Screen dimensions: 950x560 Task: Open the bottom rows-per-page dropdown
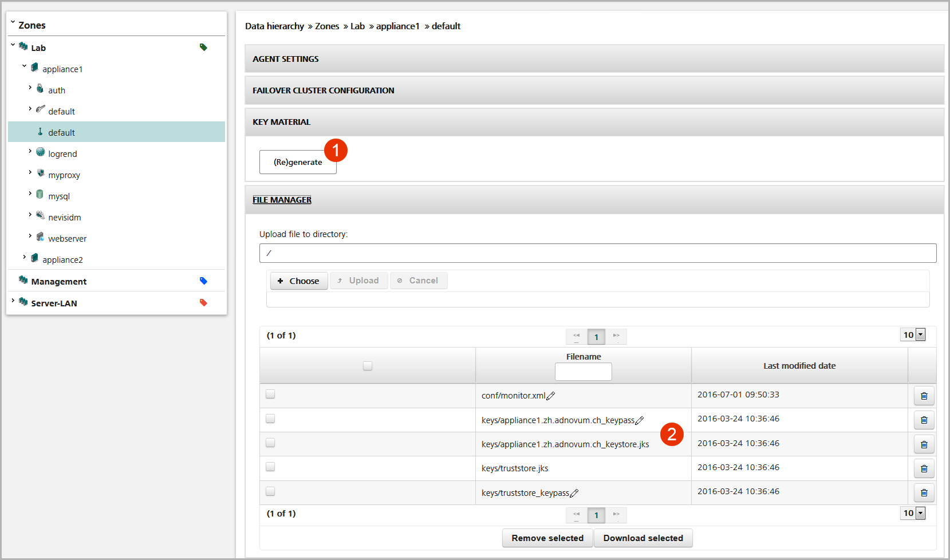[x=913, y=513]
